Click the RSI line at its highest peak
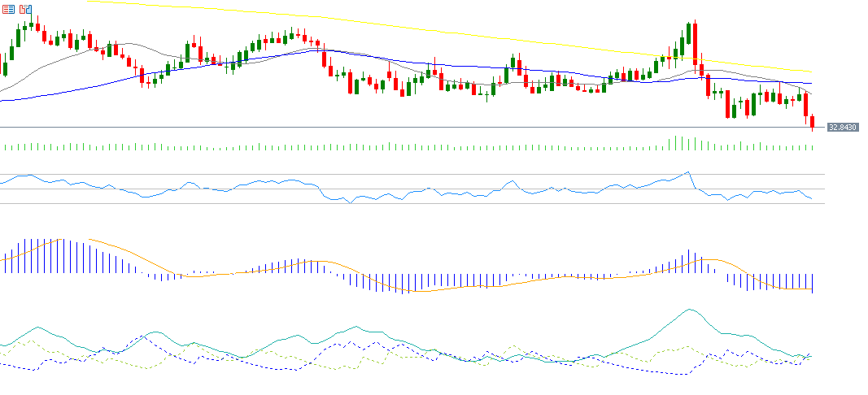 [x=687, y=172]
